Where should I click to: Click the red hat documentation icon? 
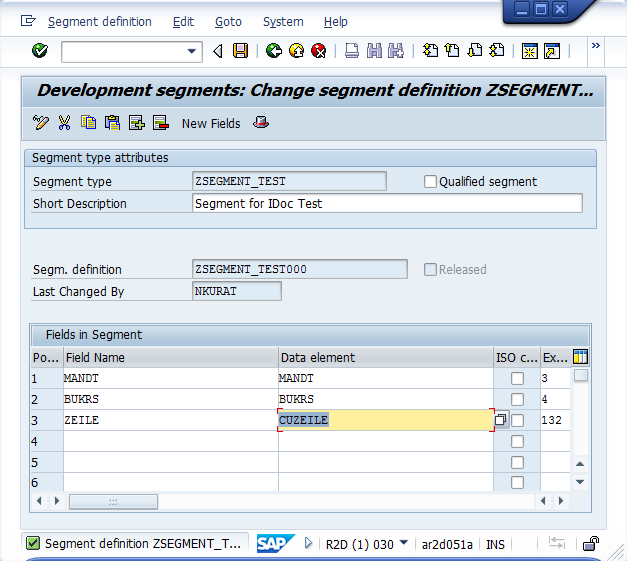point(261,122)
